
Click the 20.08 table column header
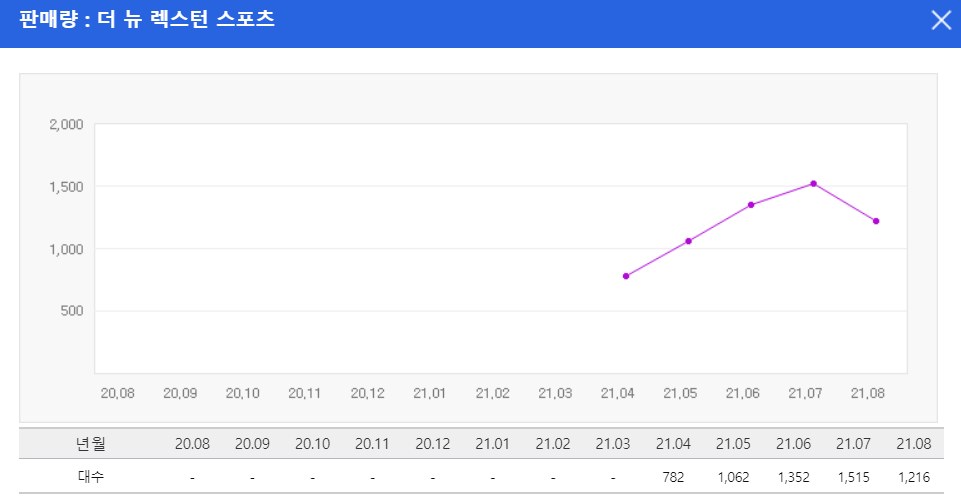click(192, 444)
